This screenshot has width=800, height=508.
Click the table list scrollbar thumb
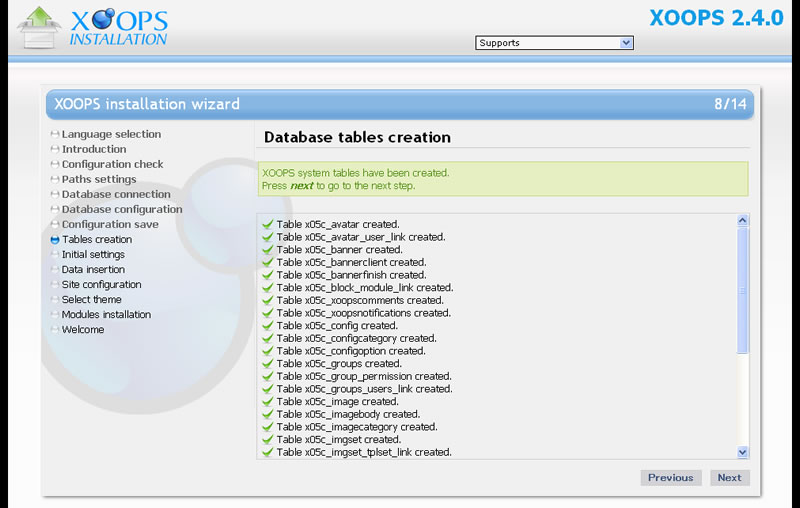point(742,290)
